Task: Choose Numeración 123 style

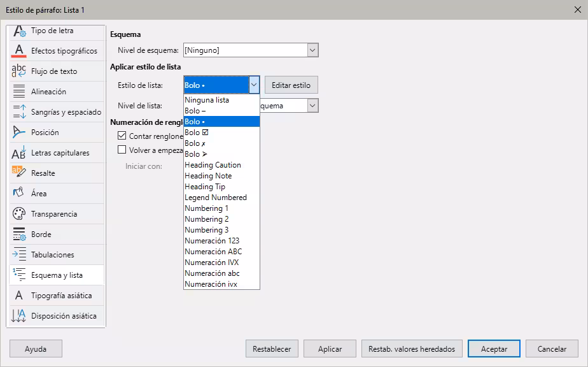Action: point(221,241)
